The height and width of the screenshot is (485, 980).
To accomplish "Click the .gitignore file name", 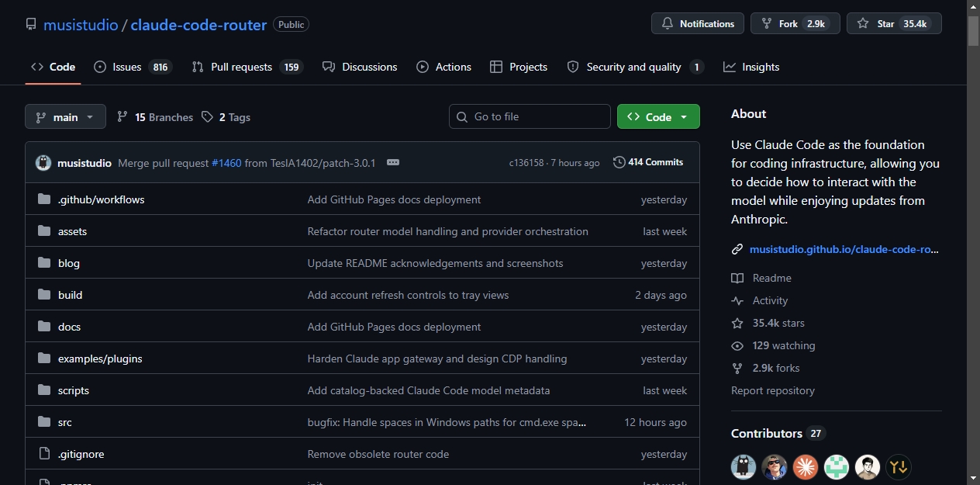I will 81,454.
